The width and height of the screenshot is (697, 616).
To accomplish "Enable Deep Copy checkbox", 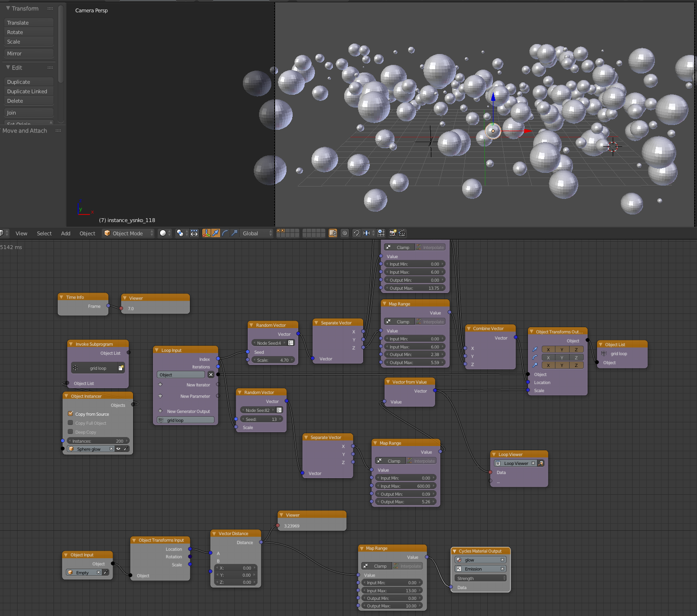I will [71, 432].
